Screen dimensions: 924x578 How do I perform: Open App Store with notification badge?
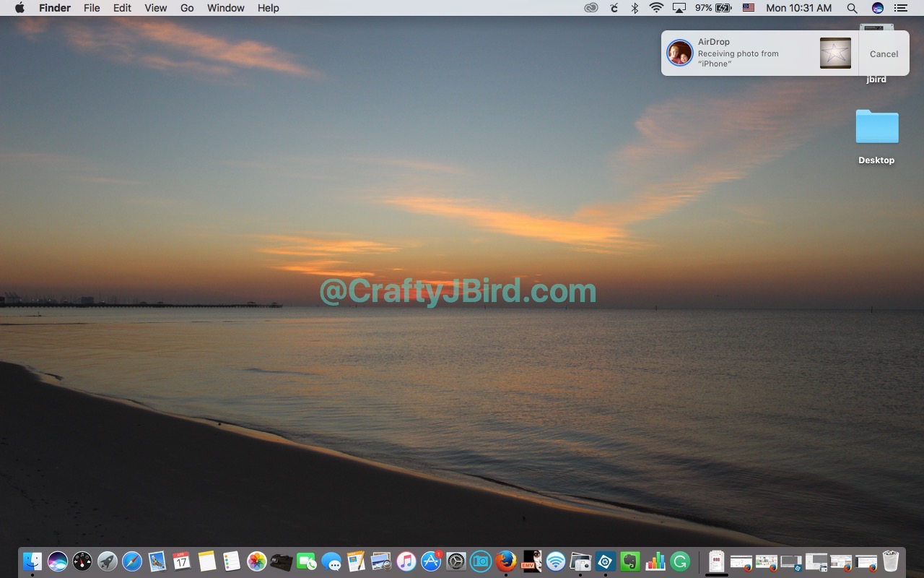pyautogui.click(x=431, y=561)
